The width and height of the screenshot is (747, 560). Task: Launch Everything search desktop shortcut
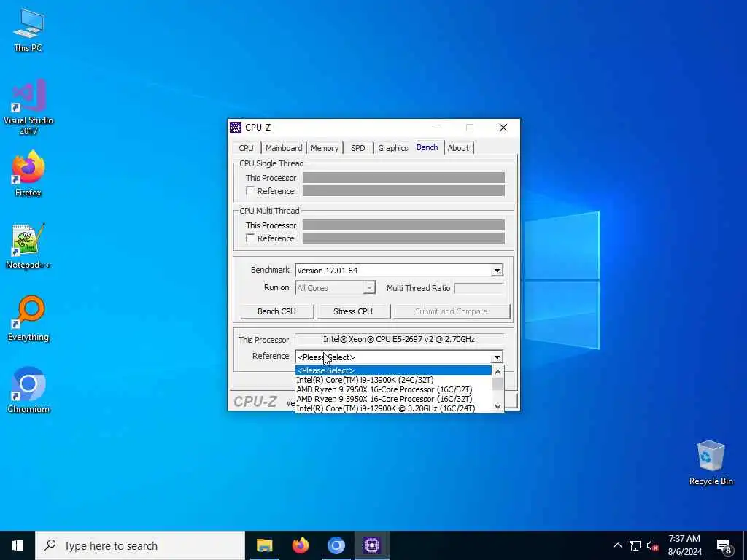28,319
